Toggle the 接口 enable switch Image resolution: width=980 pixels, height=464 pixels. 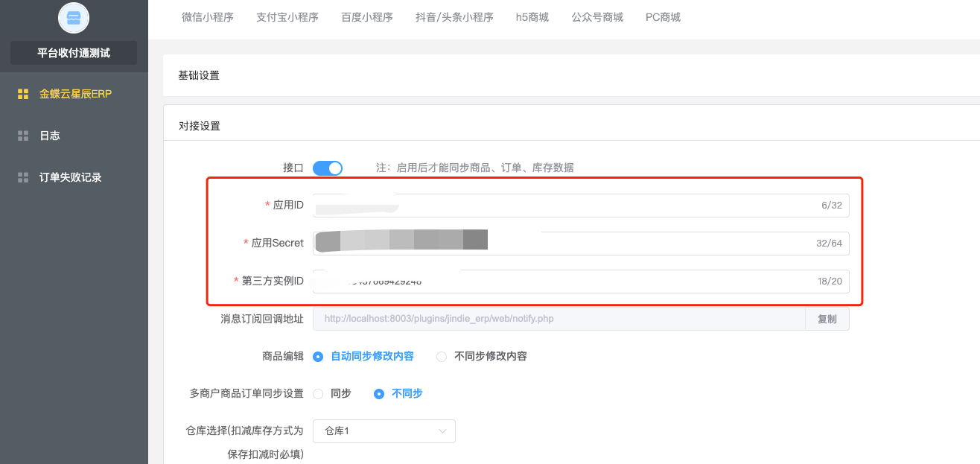point(327,168)
